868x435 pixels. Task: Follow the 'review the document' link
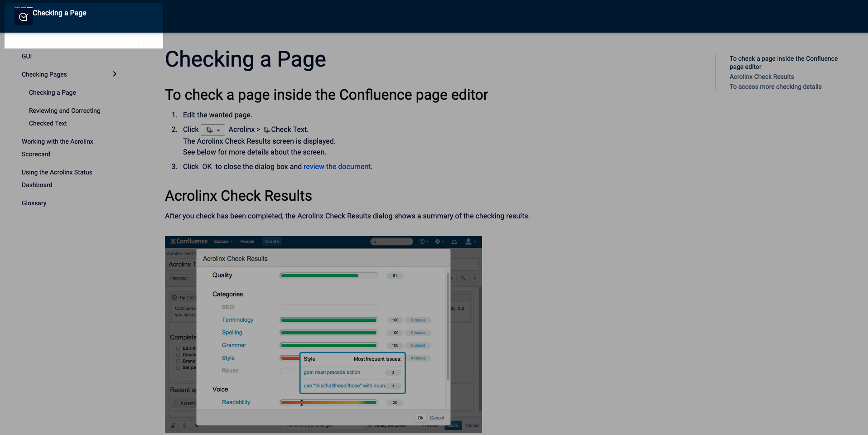pos(337,166)
